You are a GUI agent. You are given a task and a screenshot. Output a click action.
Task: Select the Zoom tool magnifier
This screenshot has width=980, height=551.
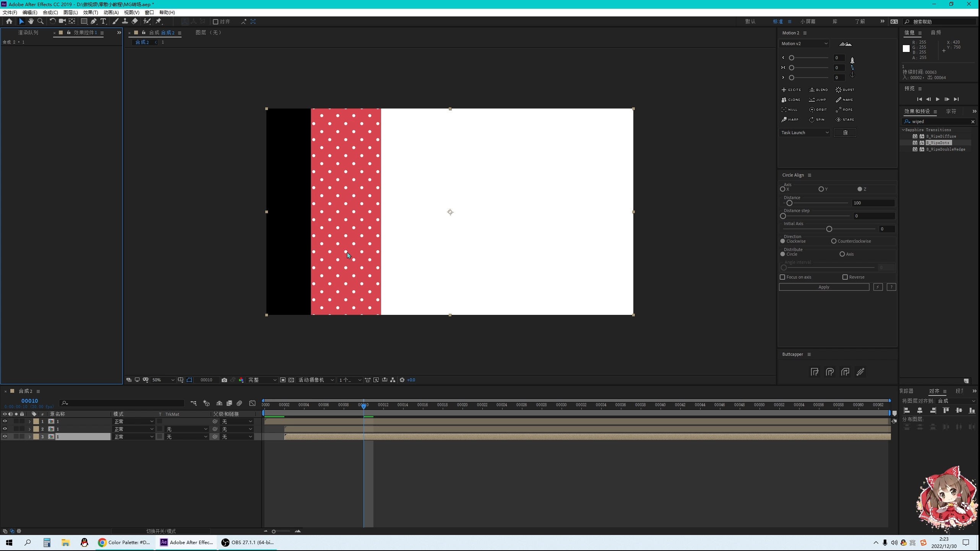[x=41, y=21]
